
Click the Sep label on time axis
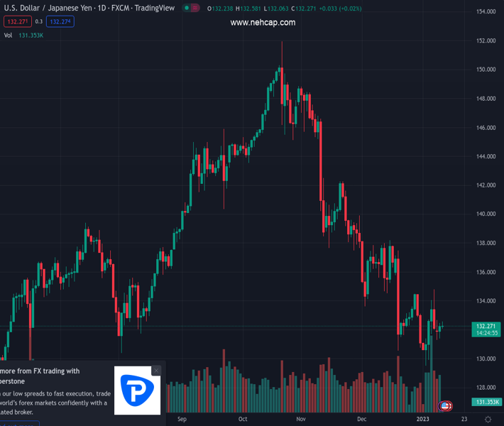coord(182,420)
